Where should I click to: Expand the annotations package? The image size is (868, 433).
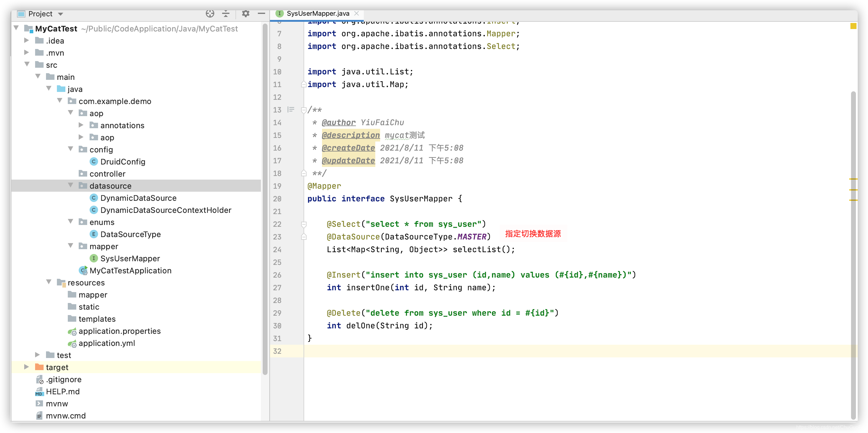point(81,125)
